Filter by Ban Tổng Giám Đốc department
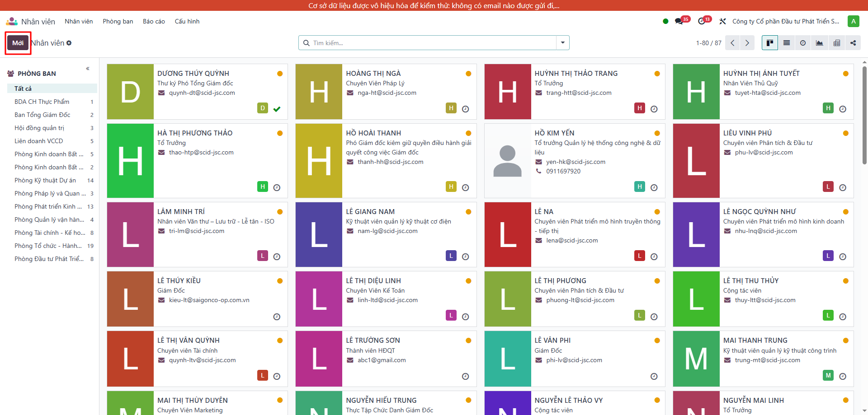Image resolution: width=868 pixels, height=415 pixels. (x=52, y=115)
